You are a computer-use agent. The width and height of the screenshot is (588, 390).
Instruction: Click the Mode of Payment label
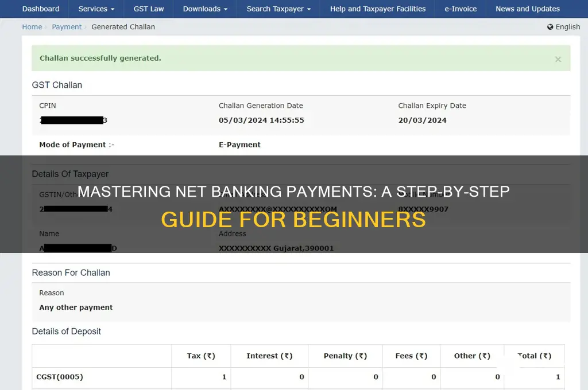(76, 145)
